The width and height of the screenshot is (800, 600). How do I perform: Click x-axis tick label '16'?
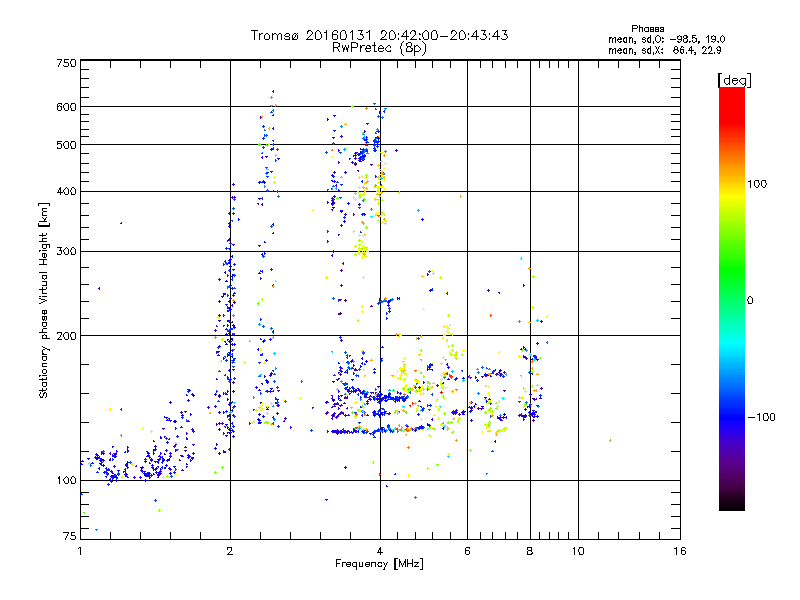tap(680, 551)
